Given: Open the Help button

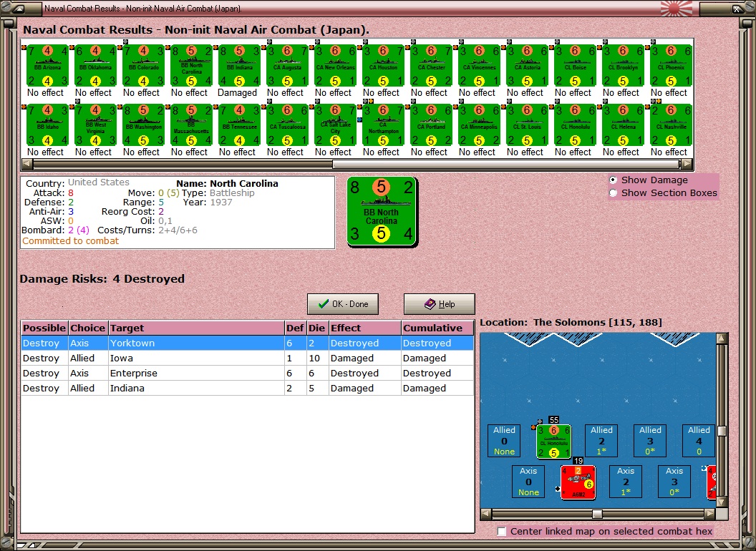Looking at the screenshot, I should (440, 304).
